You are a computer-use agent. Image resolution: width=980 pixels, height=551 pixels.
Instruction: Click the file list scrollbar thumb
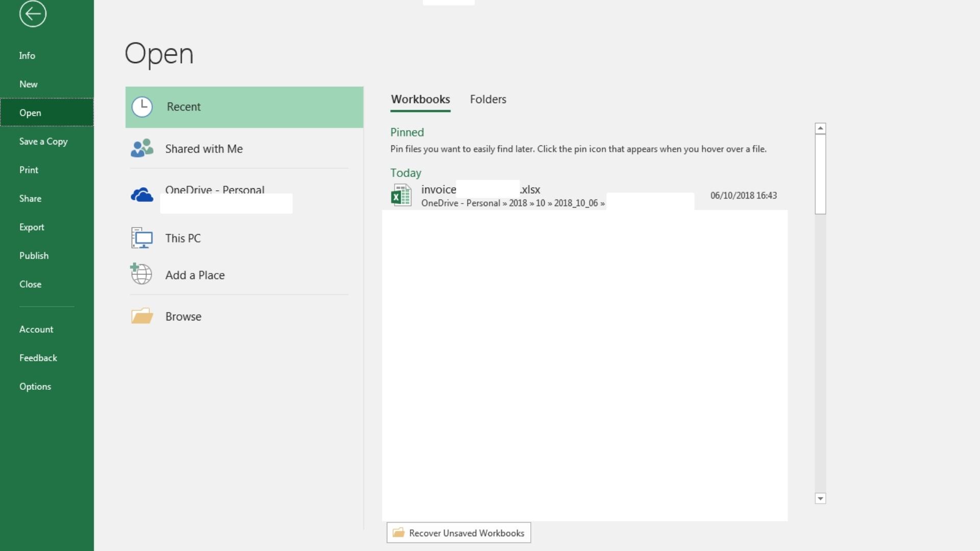click(x=820, y=174)
